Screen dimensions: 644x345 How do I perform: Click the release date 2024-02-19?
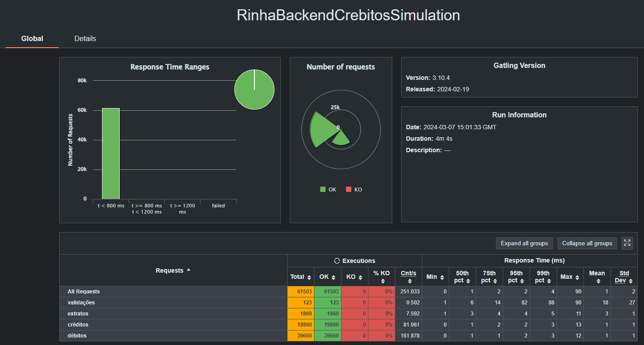click(454, 89)
